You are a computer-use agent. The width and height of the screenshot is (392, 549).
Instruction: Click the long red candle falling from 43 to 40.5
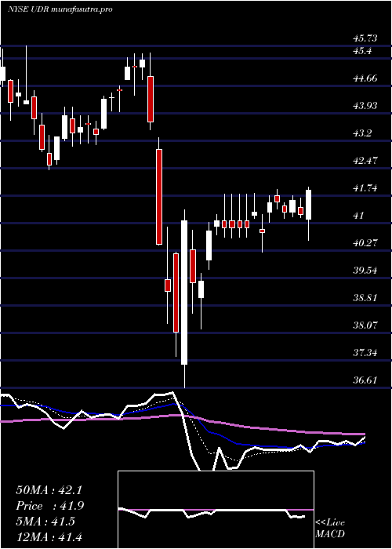159,196
